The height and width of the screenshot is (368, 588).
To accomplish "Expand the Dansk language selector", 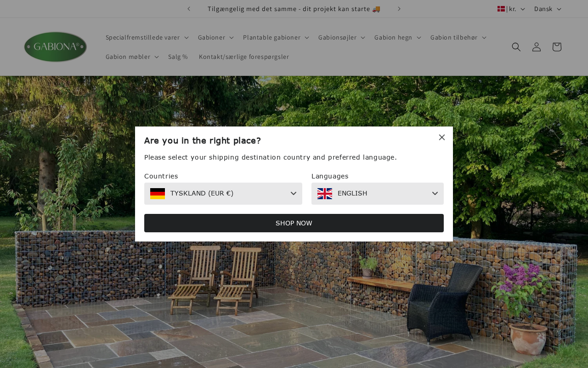I will [548, 9].
